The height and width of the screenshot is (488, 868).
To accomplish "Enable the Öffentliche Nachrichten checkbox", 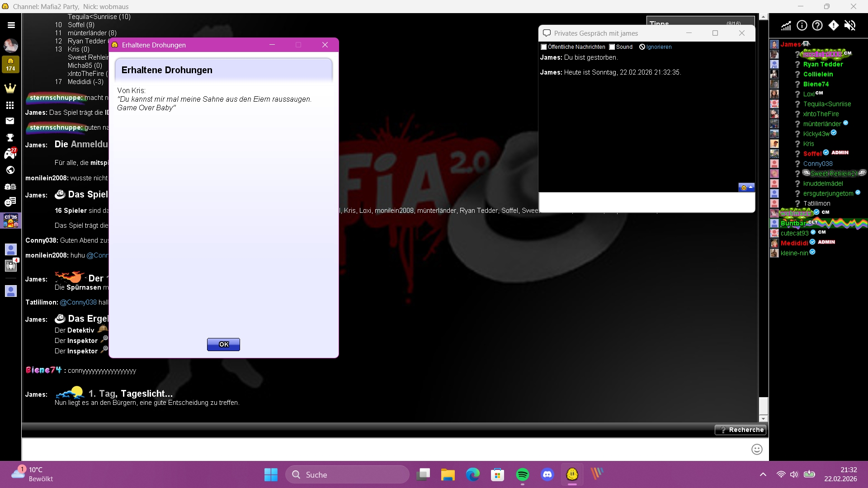I will click(544, 47).
